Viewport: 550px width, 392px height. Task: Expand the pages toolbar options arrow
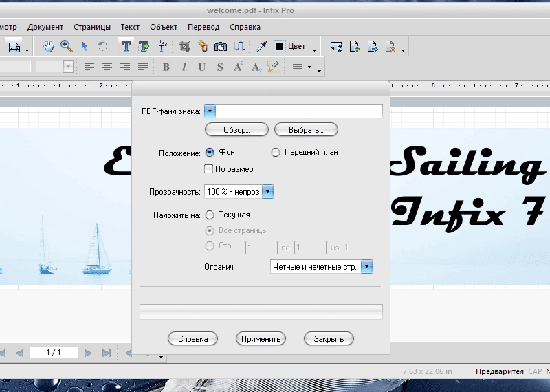coord(403,50)
